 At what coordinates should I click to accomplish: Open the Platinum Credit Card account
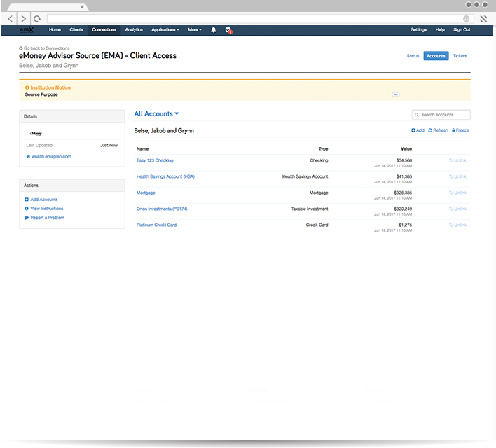click(156, 225)
